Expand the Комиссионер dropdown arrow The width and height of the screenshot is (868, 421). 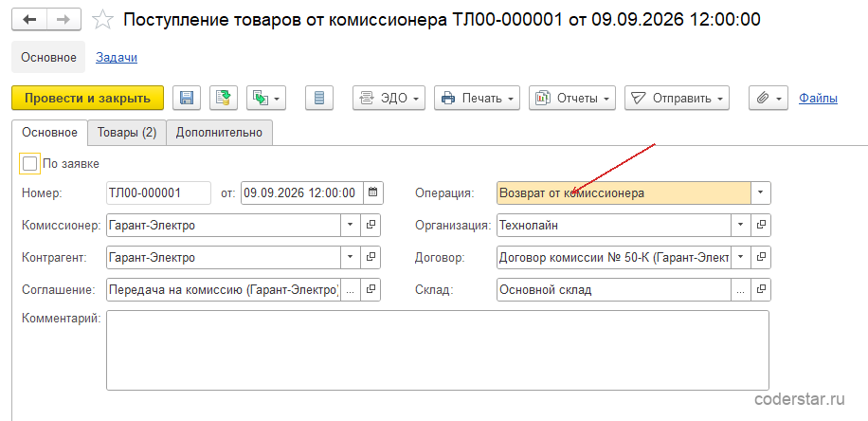click(351, 225)
